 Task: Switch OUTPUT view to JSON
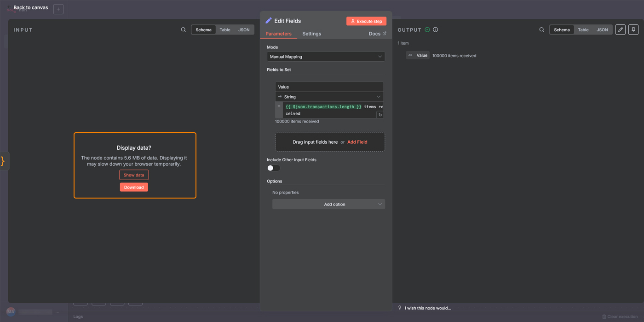point(602,30)
